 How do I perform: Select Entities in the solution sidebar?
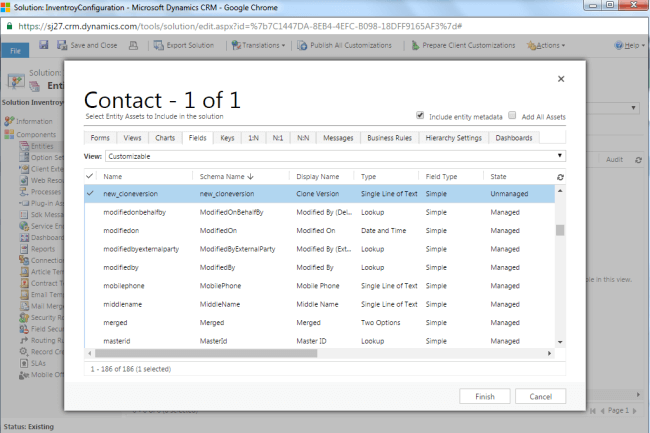coord(41,146)
